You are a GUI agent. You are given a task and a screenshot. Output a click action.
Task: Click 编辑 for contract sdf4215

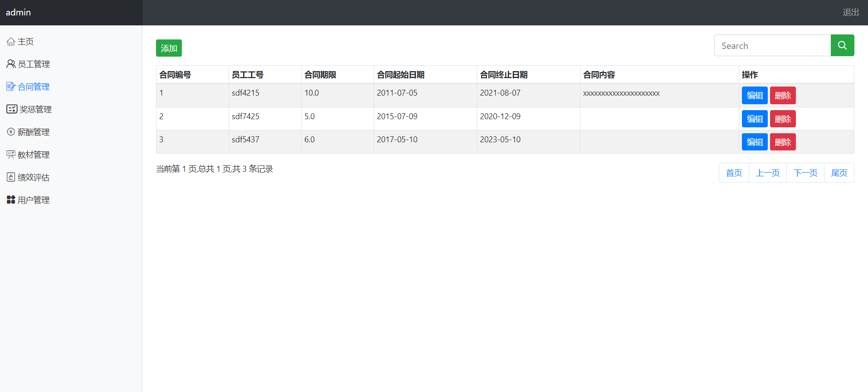[x=755, y=95]
